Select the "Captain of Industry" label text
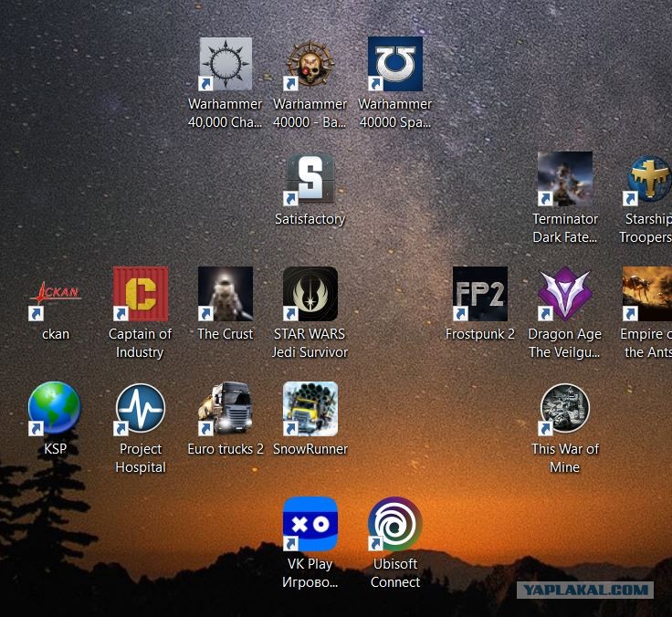This screenshot has height=617, width=672. pyautogui.click(x=140, y=343)
